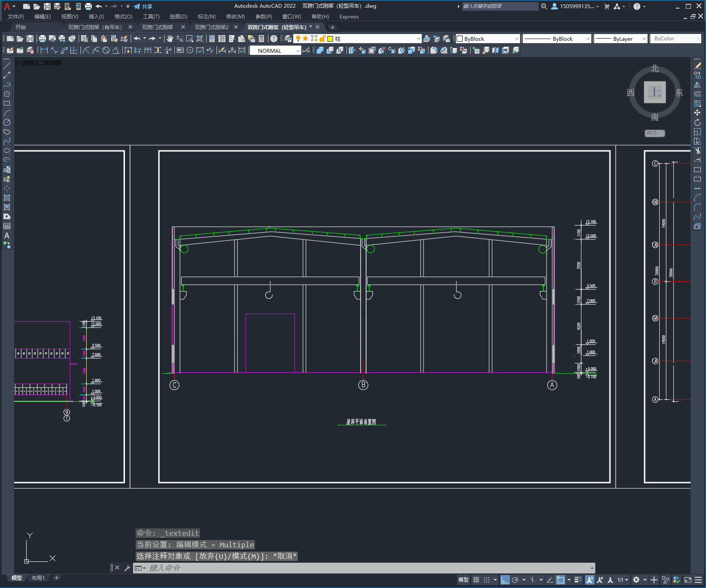Select the Rotate tool in modify toolbar
The image size is (706, 588).
697,122
